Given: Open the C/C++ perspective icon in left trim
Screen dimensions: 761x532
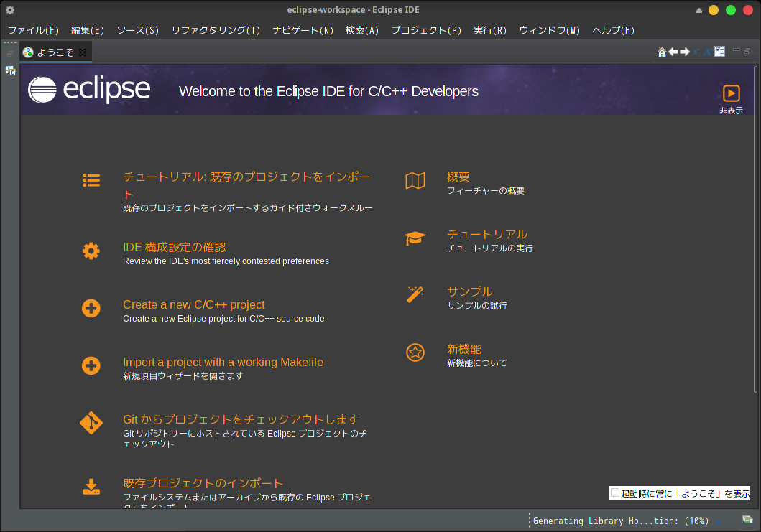Looking at the screenshot, I should point(10,71).
